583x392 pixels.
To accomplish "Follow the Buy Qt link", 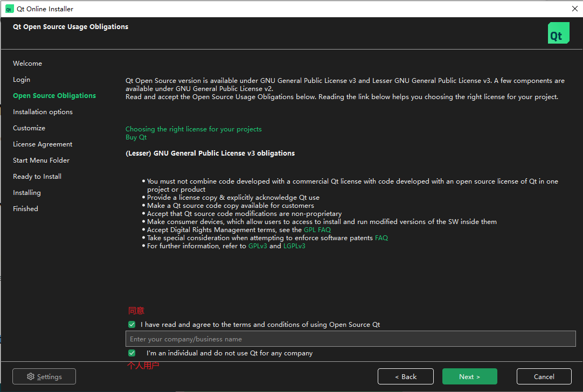I will click(x=136, y=137).
